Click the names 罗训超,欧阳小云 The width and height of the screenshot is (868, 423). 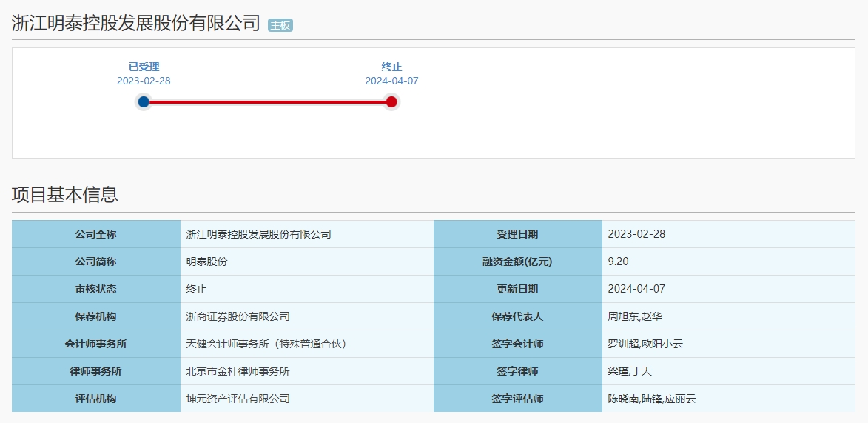point(645,344)
